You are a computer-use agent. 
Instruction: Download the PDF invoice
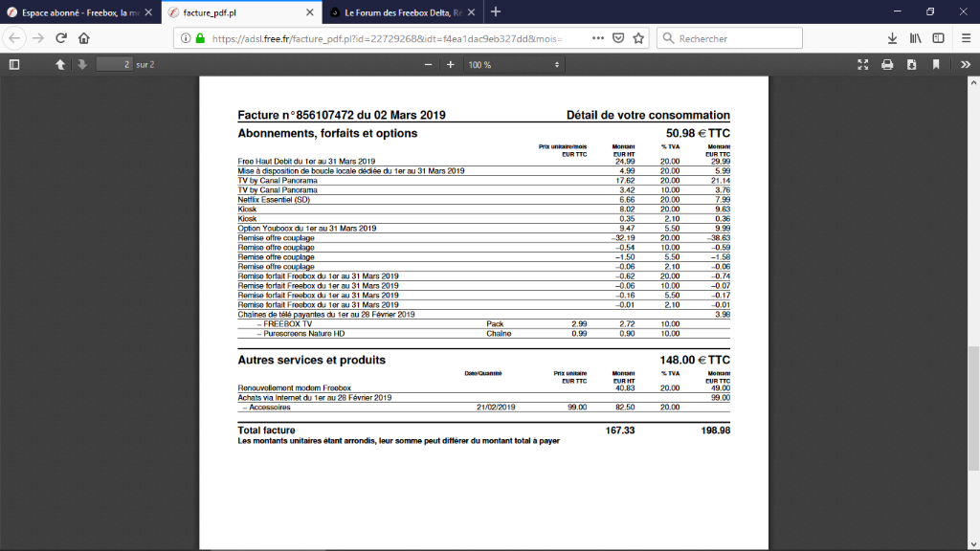click(x=912, y=64)
